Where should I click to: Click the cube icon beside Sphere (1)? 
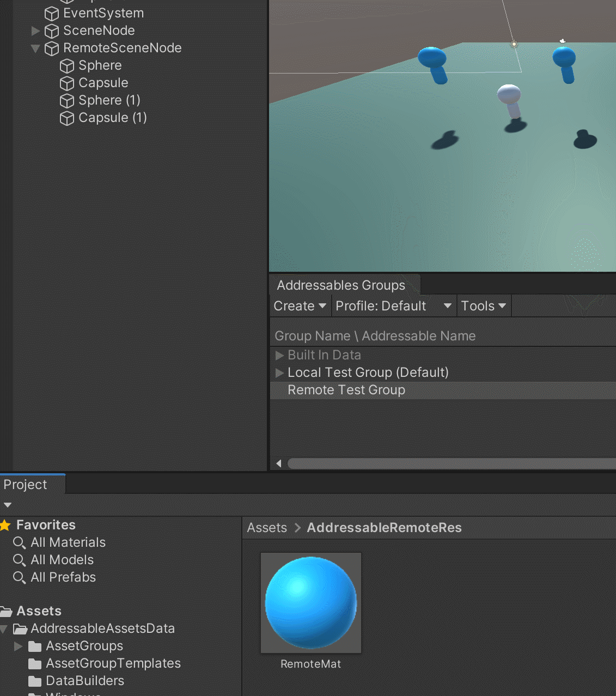click(66, 101)
